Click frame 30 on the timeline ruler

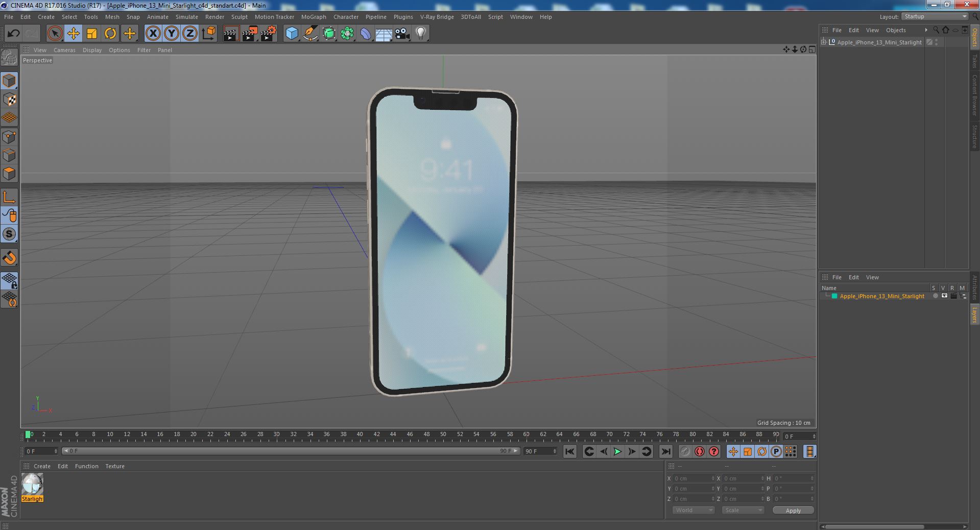point(276,435)
